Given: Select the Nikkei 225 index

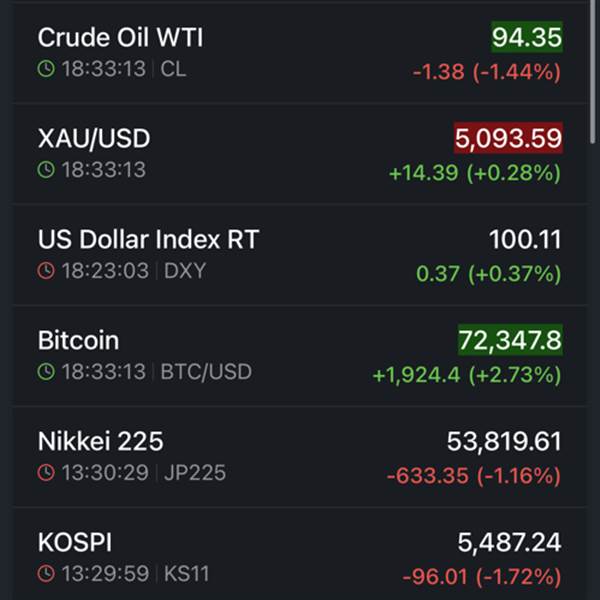Looking at the screenshot, I should pyautogui.click(x=100, y=442).
